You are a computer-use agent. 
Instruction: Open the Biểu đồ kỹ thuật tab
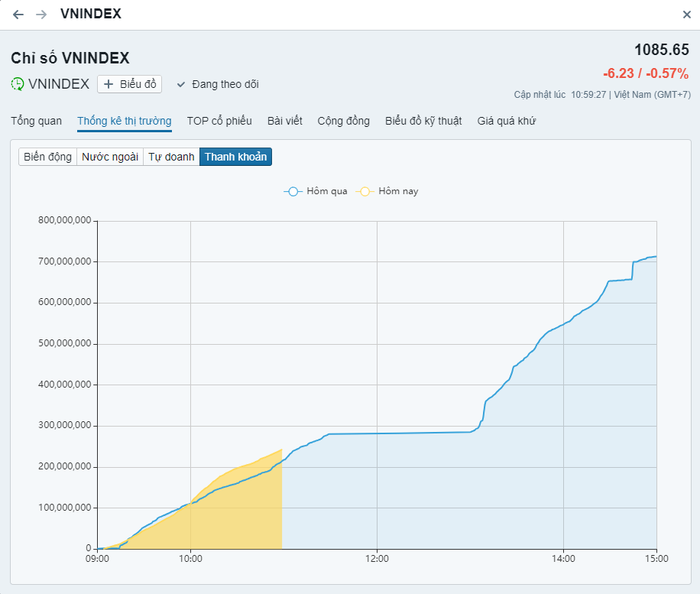pyautogui.click(x=423, y=121)
